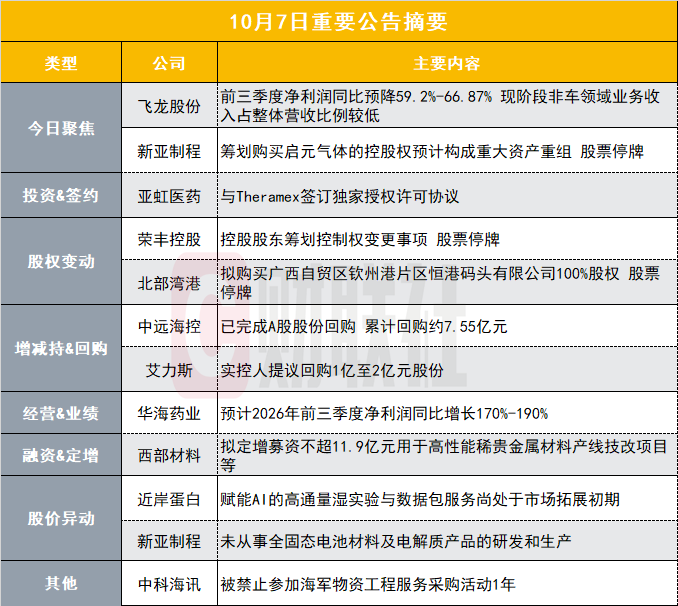The height and width of the screenshot is (606, 678).
Task: Select company cell '华海药业'
Action: click(169, 414)
